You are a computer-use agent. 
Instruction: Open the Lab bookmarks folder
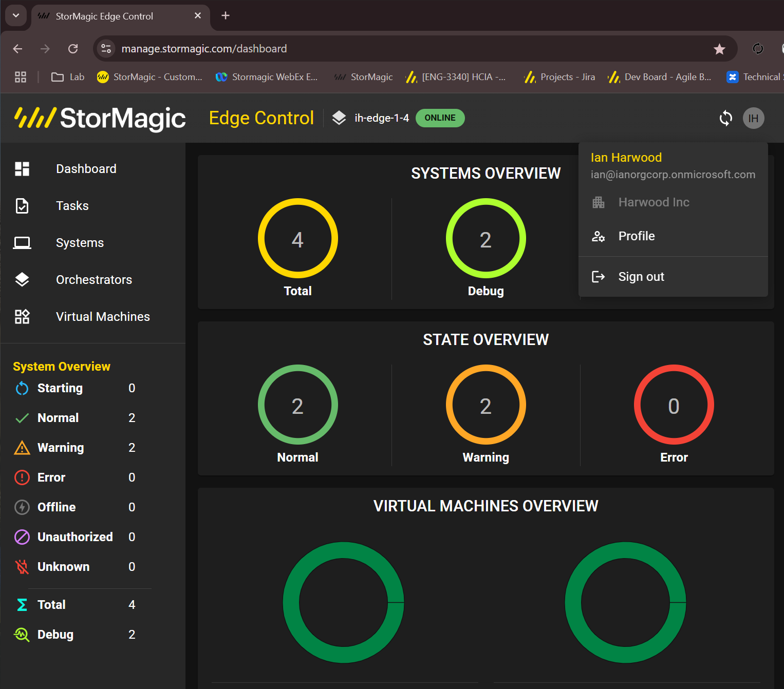(x=68, y=77)
